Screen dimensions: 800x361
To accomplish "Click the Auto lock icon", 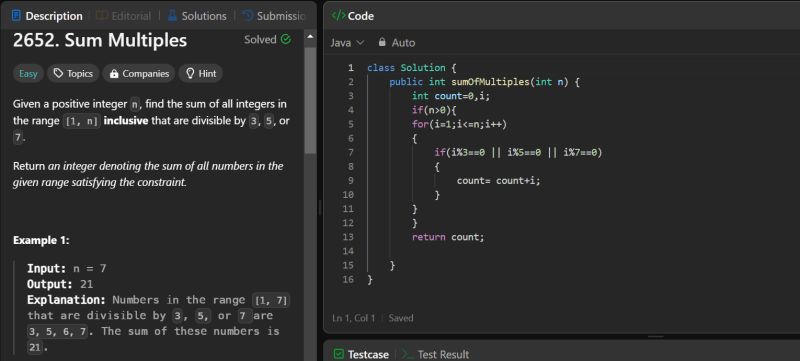I will 382,42.
